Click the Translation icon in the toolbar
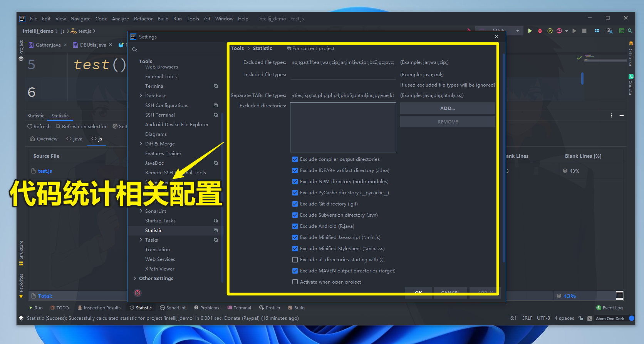644x344 pixels. (609, 31)
